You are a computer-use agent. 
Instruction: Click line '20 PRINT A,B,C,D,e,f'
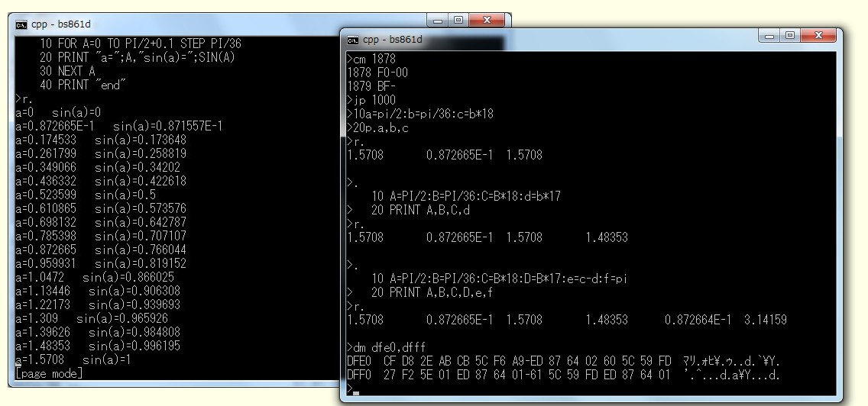[x=432, y=292]
